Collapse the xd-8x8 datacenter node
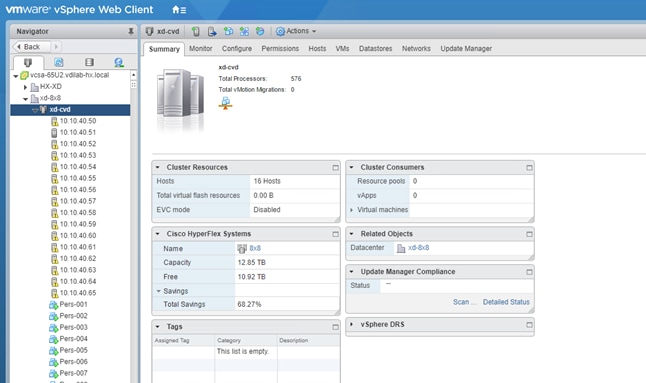The width and height of the screenshot is (646, 383). pyautogui.click(x=26, y=99)
